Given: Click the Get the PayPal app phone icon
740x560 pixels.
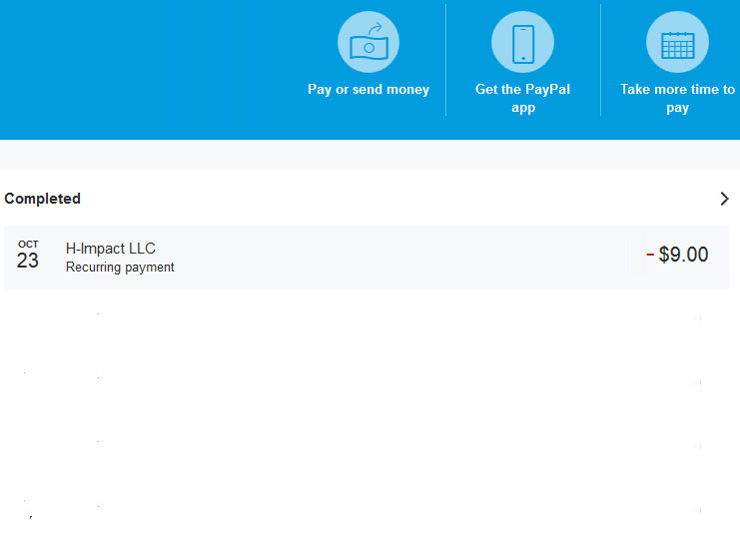Looking at the screenshot, I should pyautogui.click(x=522, y=42).
